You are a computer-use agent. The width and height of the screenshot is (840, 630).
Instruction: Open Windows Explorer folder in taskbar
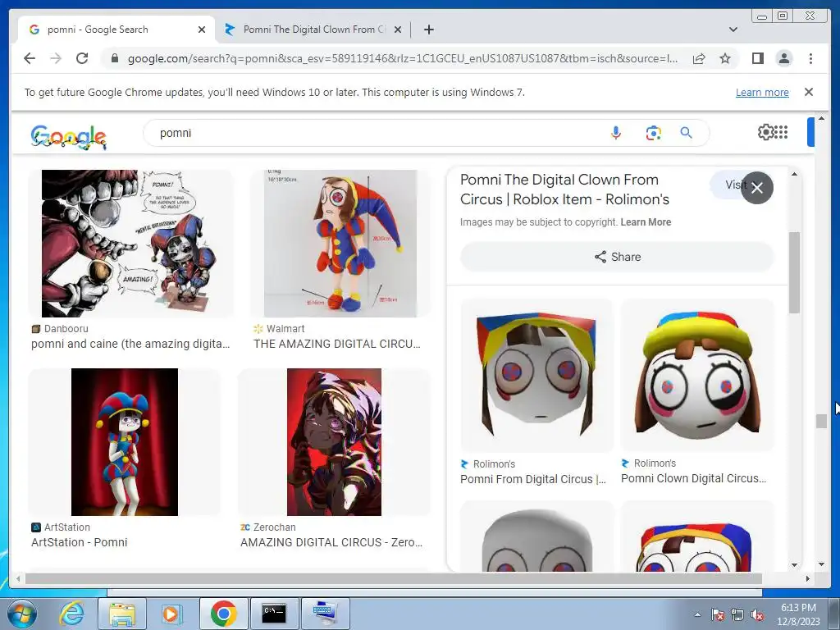pos(122,614)
